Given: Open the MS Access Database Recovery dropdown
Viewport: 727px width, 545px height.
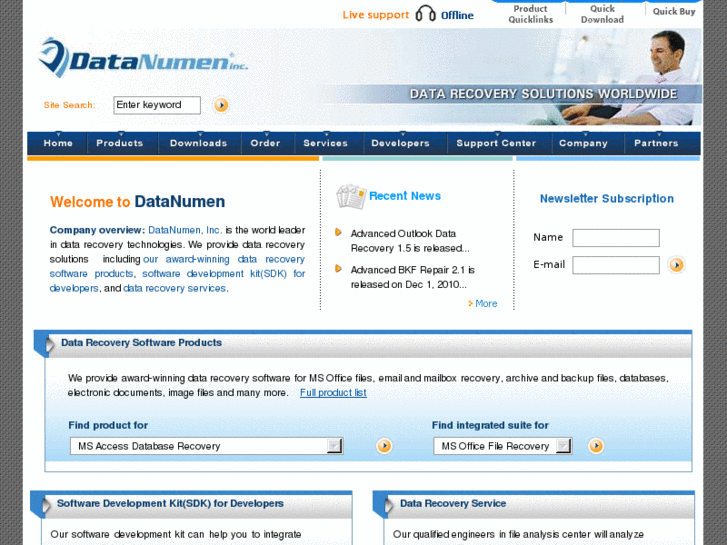Looking at the screenshot, I should coord(206,446).
